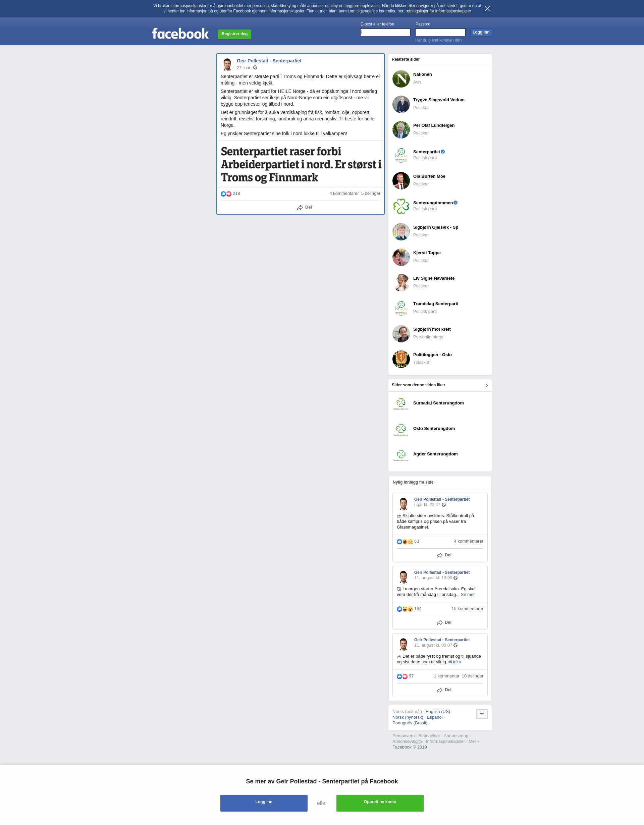Open Nationen page avatar icon
The height and width of the screenshot is (825, 644).
tap(401, 78)
